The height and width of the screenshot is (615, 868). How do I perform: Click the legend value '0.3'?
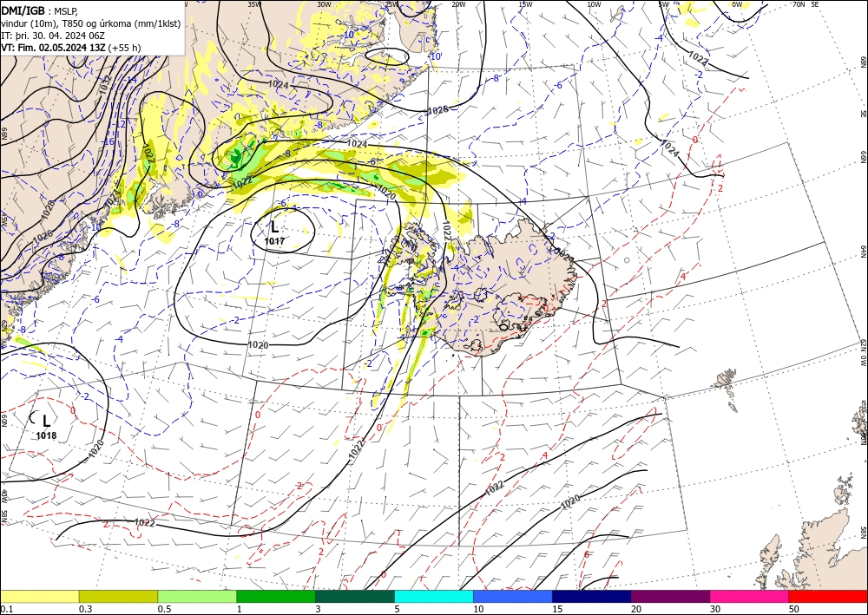point(86,609)
